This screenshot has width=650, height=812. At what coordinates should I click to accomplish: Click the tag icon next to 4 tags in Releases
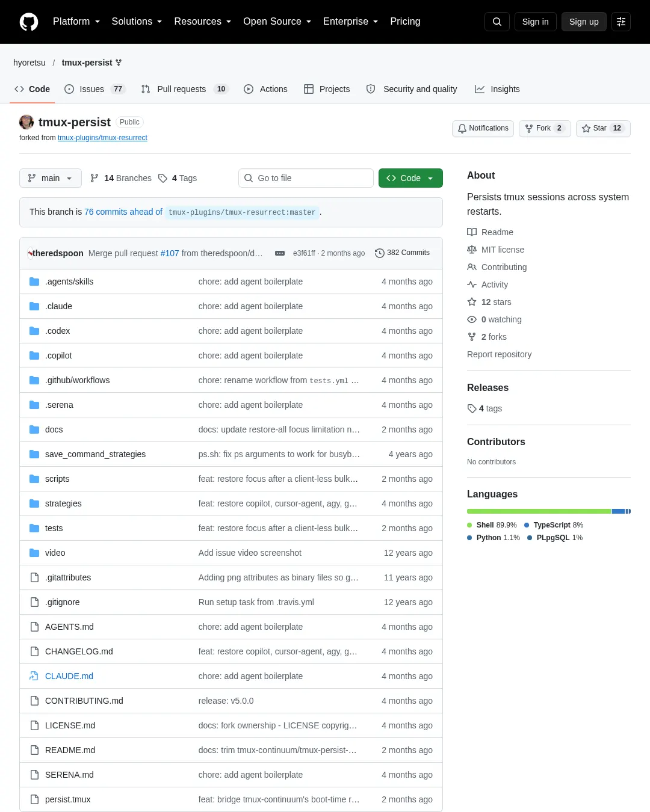pyautogui.click(x=472, y=408)
